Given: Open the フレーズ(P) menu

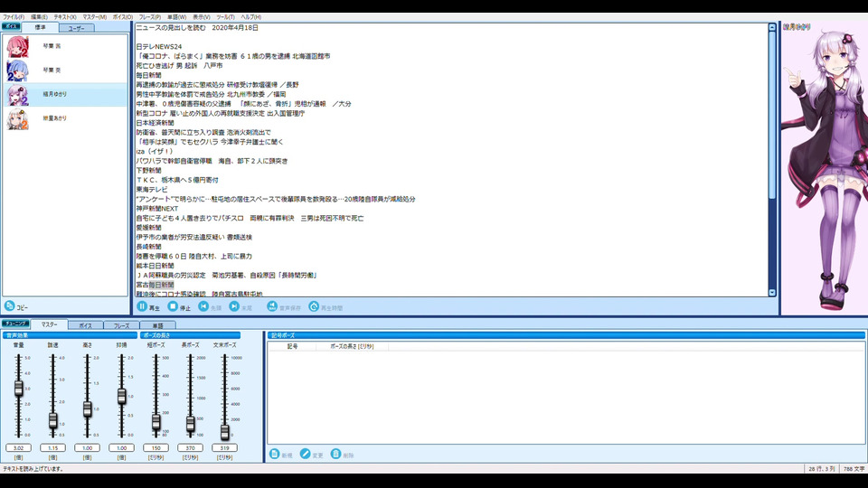Looking at the screenshot, I should pyautogui.click(x=150, y=17).
